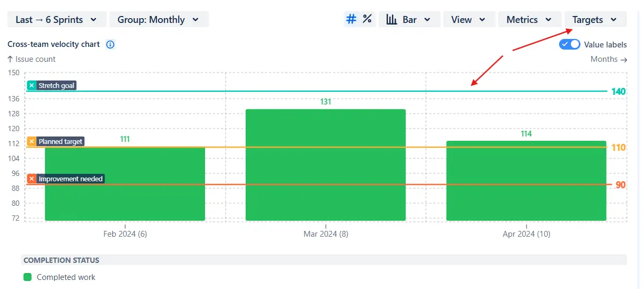Click the Cross-team velocity chart title
Image resolution: width=644 pixels, height=289 pixels.
point(53,44)
